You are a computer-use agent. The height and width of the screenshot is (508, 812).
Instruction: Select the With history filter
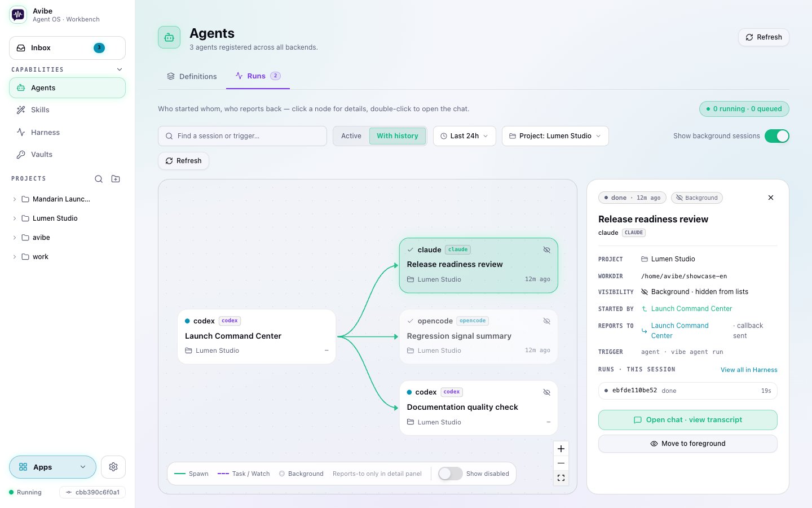coord(398,136)
